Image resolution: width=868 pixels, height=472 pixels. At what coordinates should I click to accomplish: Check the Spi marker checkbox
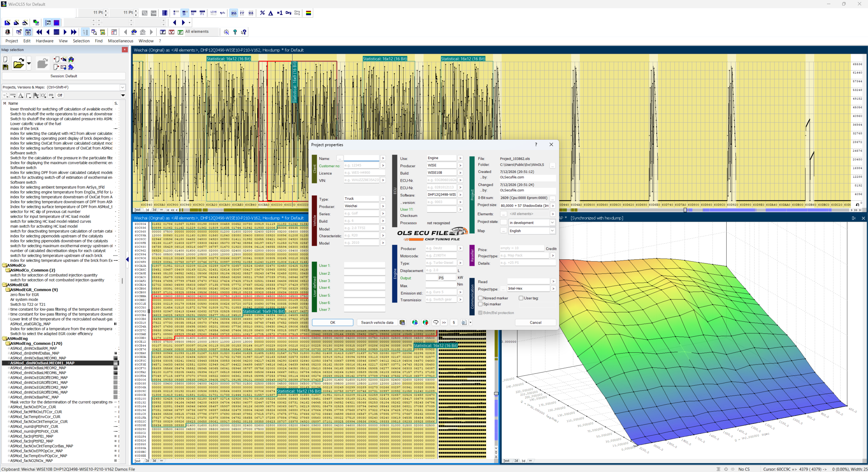(x=480, y=304)
